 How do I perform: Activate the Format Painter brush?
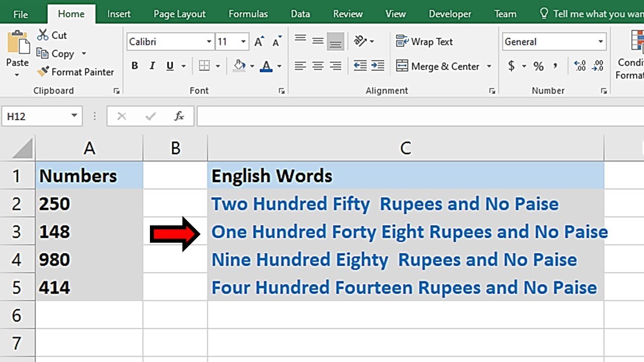coord(43,71)
